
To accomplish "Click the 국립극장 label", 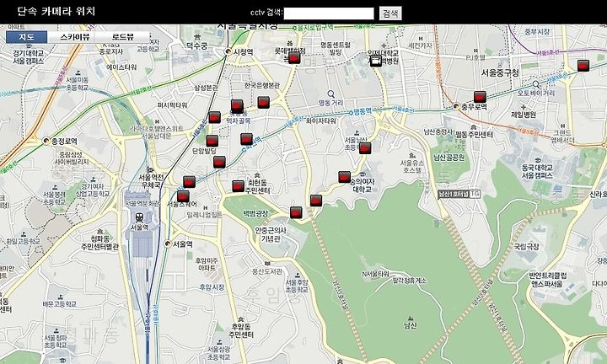I will [x=526, y=246].
